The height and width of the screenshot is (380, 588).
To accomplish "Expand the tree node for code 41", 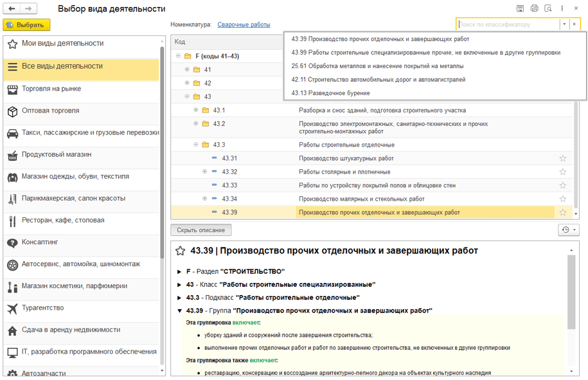I will (187, 69).
